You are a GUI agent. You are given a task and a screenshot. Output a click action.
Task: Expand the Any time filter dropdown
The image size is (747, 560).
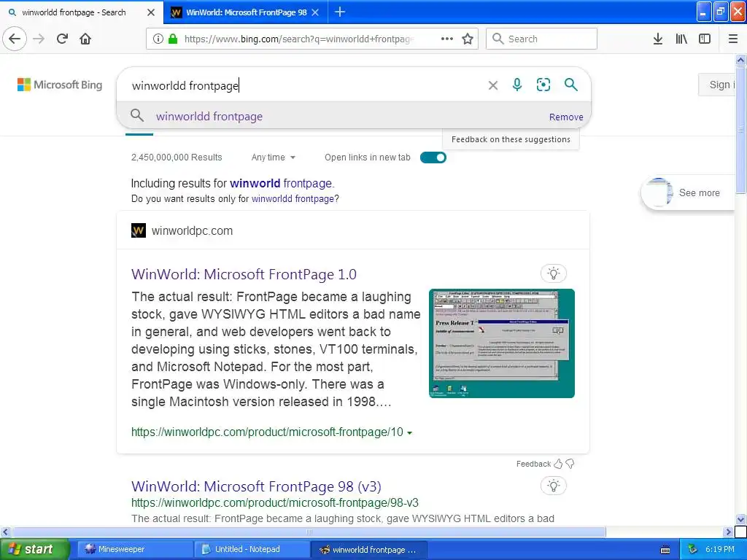tap(274, 157)
